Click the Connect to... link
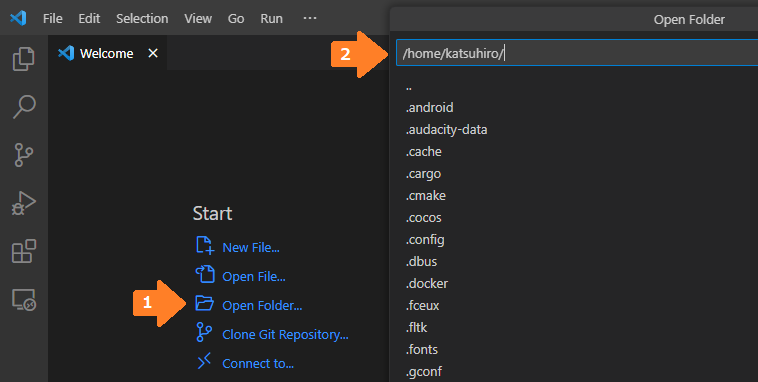The width and height of the screenshot is (758, 382). pos(258,364)
